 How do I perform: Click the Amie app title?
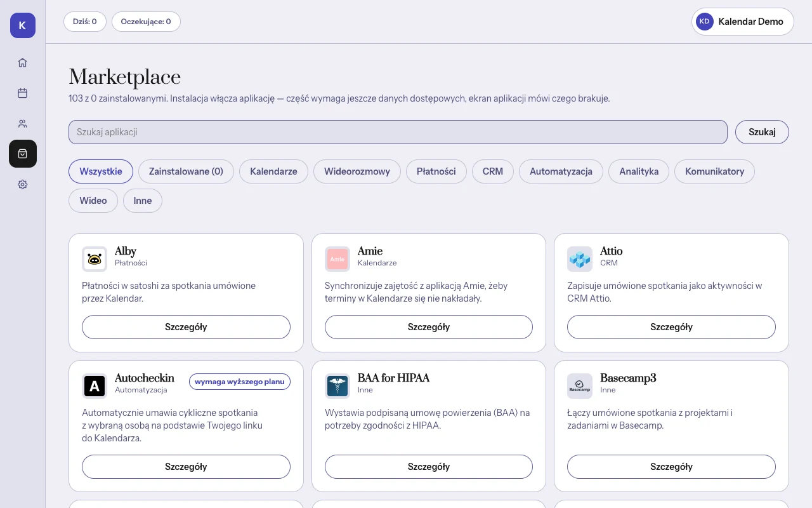(x=370, y=251)
